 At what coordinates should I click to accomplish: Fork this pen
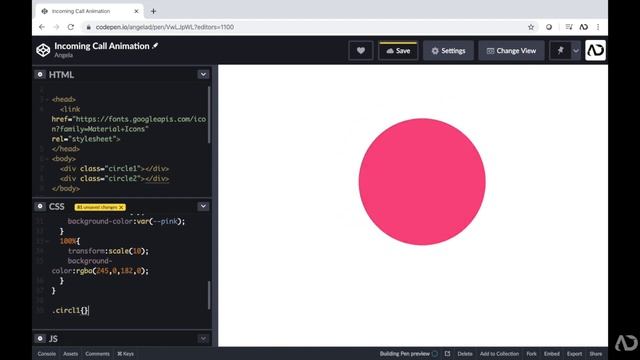pos(531,354)
